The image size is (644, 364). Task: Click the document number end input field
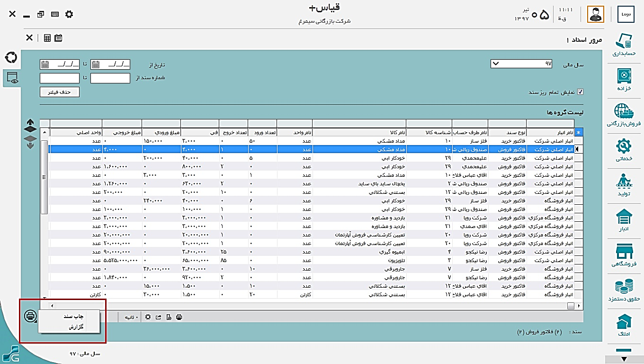(60, 78)
